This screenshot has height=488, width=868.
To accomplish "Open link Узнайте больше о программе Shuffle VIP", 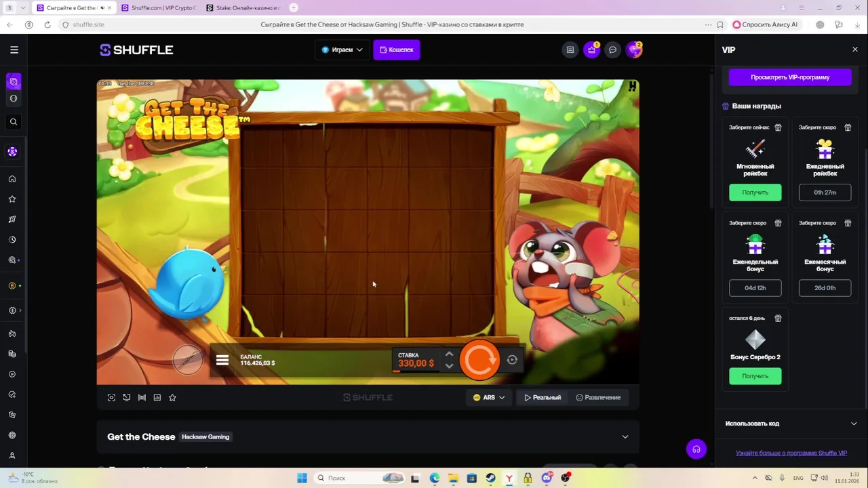I will [791, 453].
